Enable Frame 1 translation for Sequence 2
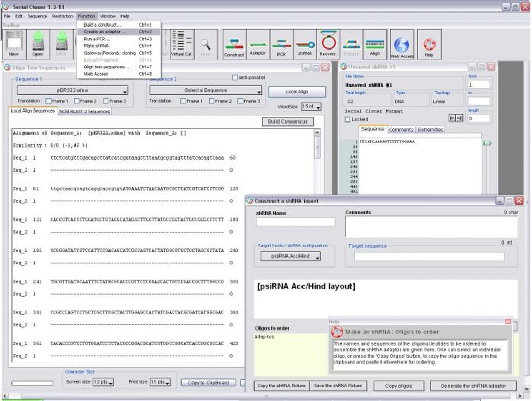Image resolution: width=532 pixels, height=401 pixels. [x=183, y=101]
